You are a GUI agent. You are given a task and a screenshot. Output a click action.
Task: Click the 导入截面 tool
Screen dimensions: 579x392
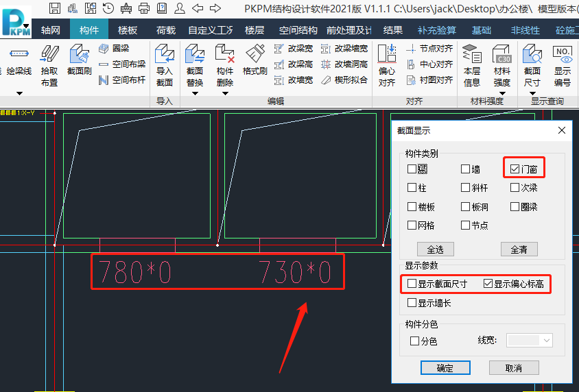165,66
